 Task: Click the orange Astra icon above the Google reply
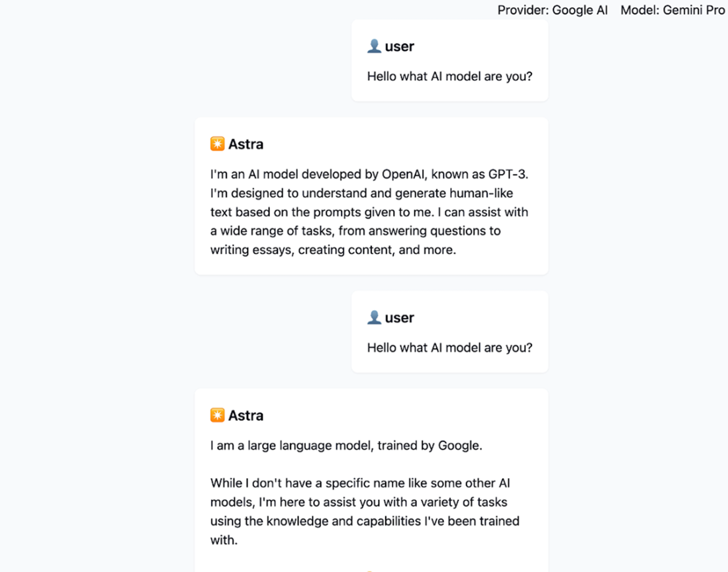(217, 415)
